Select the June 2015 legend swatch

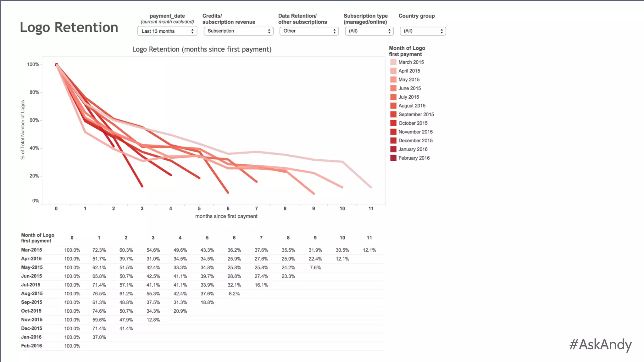click(x=393, y=88)
